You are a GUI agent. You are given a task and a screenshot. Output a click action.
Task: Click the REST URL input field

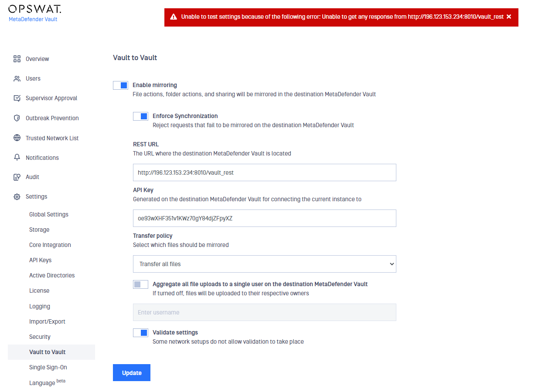[x=265, y=172]
